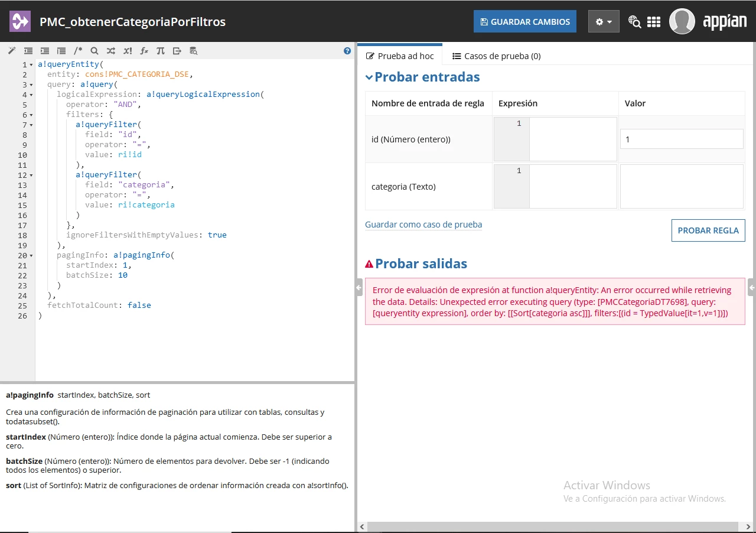The image size is (756, 533).
Task: Click the red error message box
Action: [555, 301]
